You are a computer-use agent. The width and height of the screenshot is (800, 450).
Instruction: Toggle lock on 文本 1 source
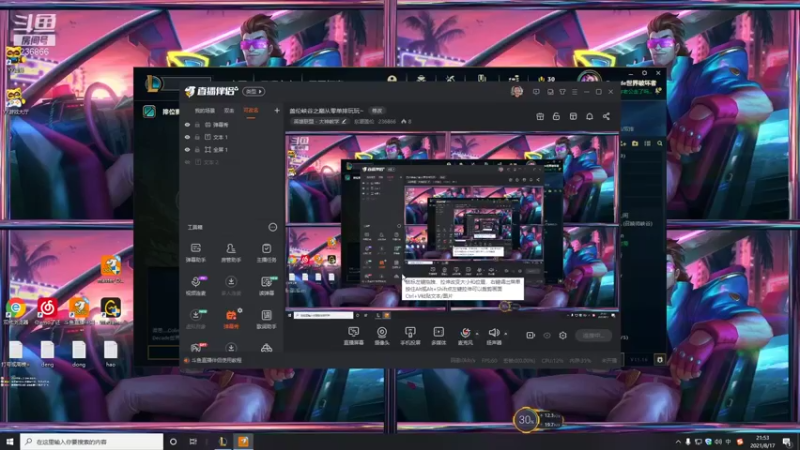tap(197, 137)
